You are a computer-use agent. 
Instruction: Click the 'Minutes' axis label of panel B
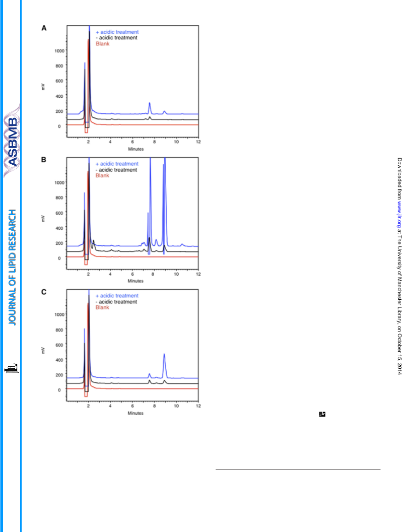[x=135, y=281]
